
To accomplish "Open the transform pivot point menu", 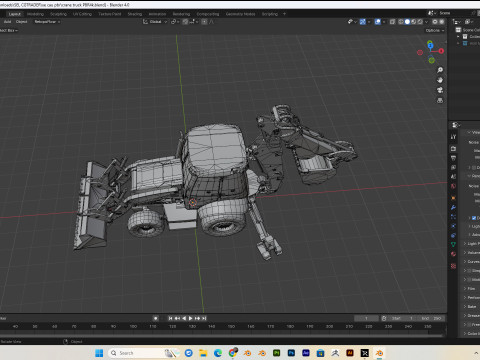I will 175,22.
